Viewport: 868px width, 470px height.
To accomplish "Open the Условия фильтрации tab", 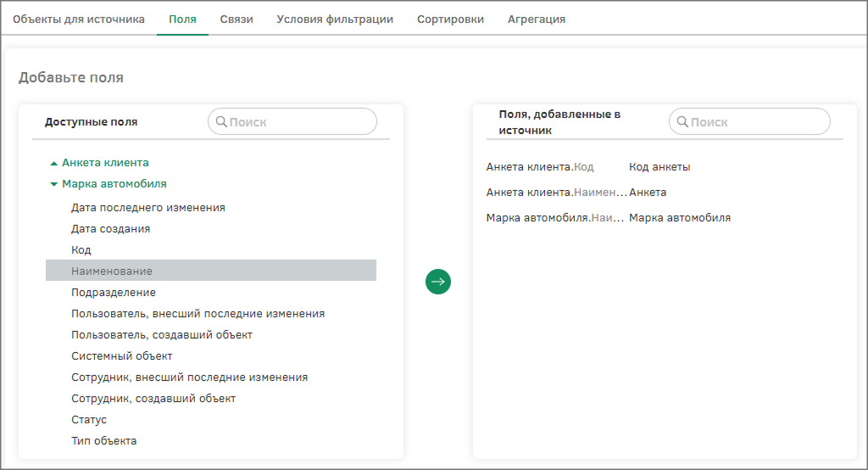I will coord(335,19).
